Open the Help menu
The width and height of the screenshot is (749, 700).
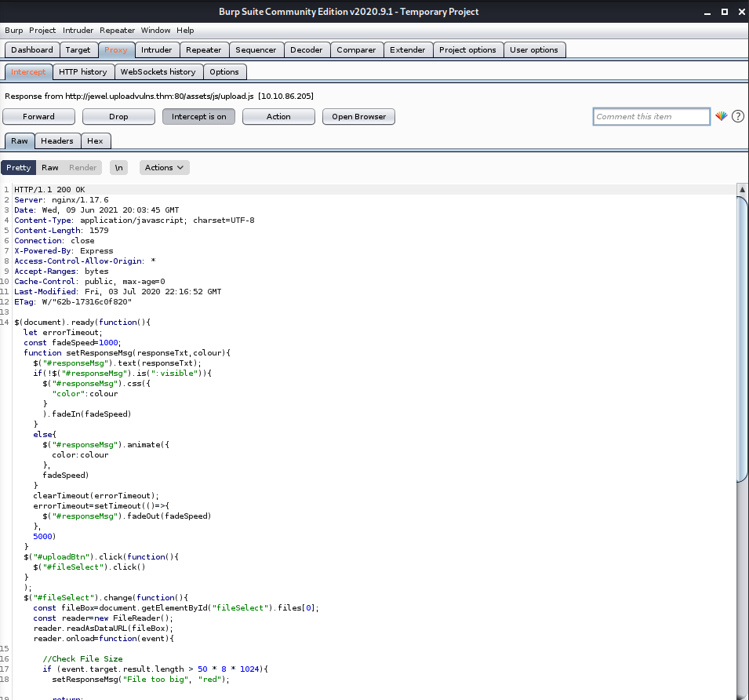click(x=185, y=30)
